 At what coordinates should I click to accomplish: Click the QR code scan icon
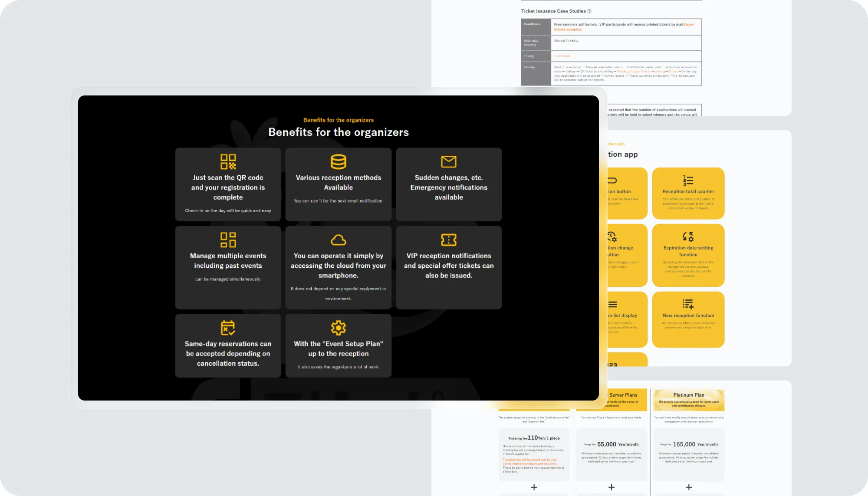click(x=228, y=162)
